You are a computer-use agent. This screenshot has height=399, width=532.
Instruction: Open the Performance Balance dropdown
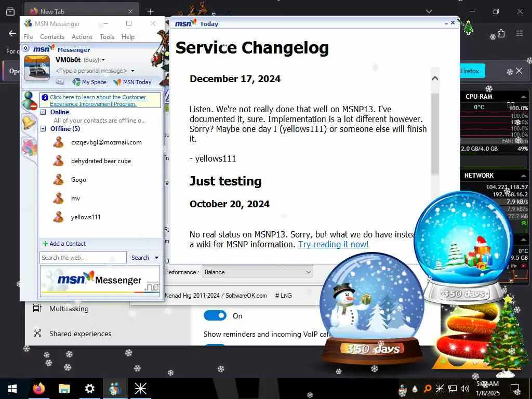258,272
